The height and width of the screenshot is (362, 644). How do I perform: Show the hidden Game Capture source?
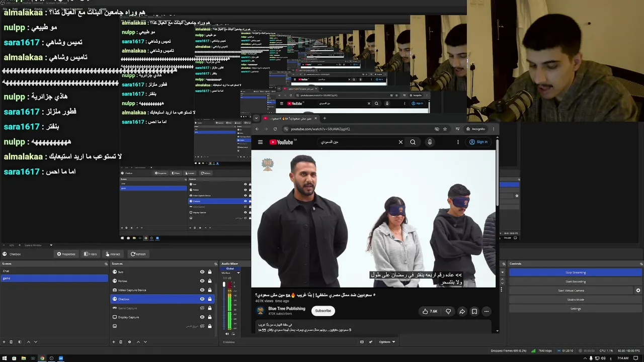(202, 308)
